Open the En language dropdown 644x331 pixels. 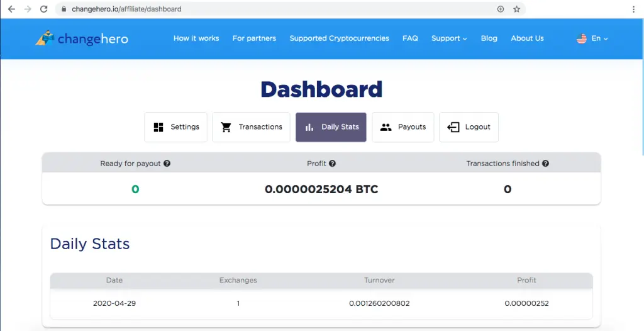[599, 38]
